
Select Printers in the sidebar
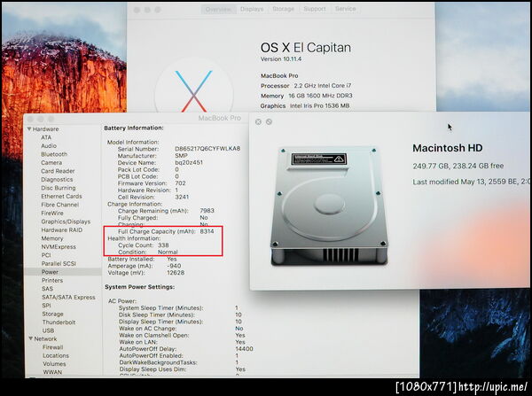pos(52,280)
